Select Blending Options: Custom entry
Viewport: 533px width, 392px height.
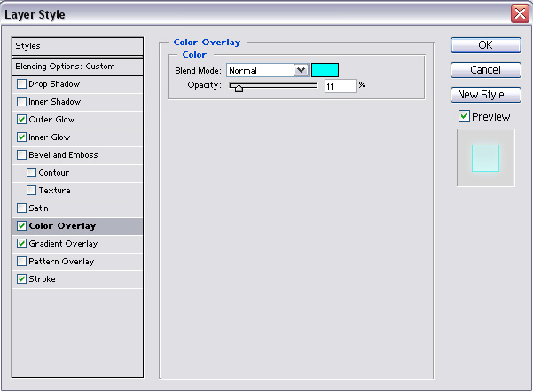click(x=78, y=66)
